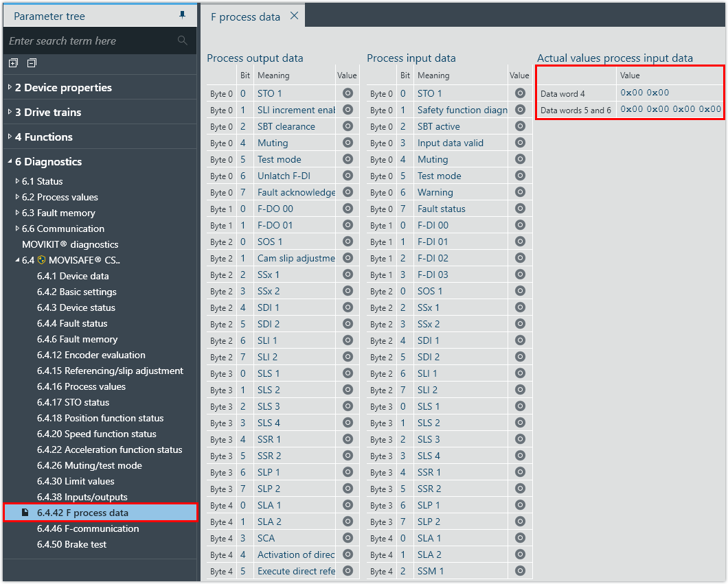
Task: Expand the 2 Device properties node
Action: (10, 87)
